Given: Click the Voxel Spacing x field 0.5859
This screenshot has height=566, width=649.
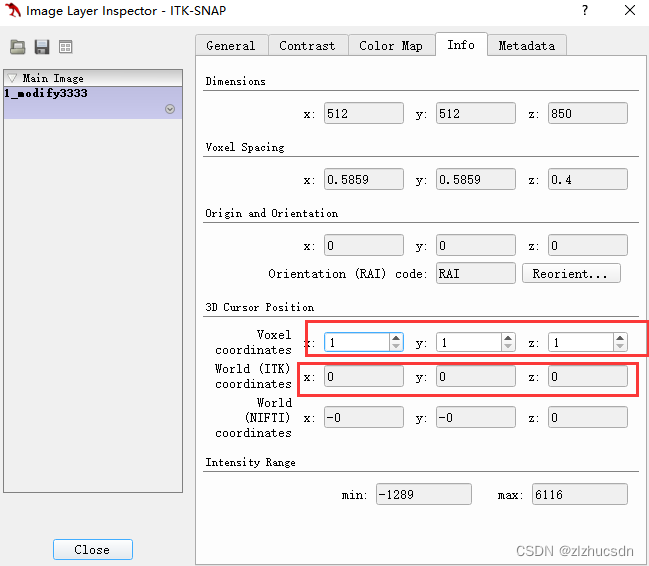Looking at the screenshot, I should click(364, 179).
